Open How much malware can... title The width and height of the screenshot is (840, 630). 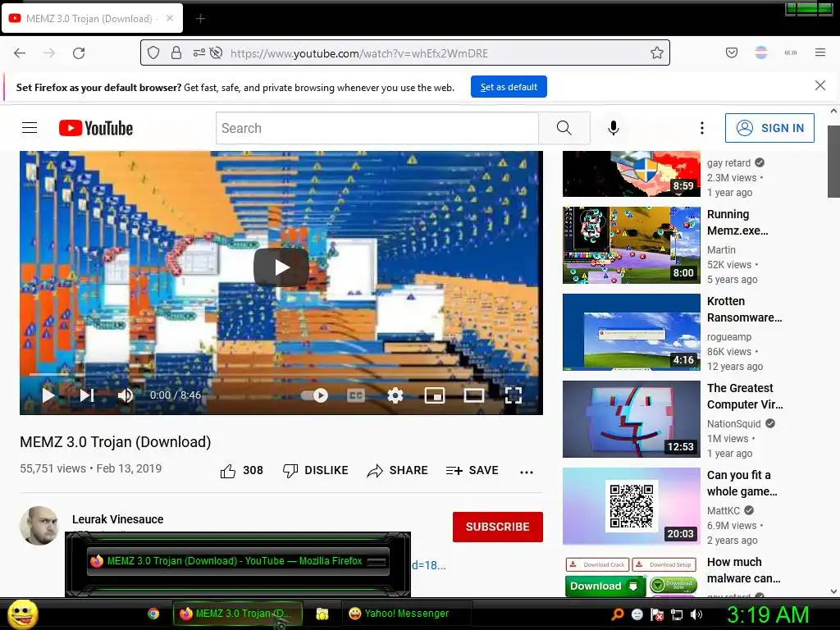[x=743, y=570]
